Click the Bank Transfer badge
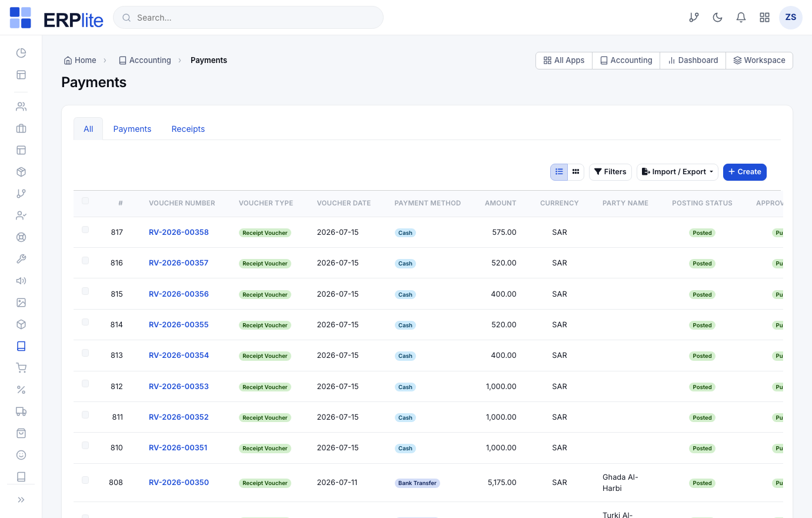This screenshot has height=518, width=812. pyautogui.click(x=417, y=483)
